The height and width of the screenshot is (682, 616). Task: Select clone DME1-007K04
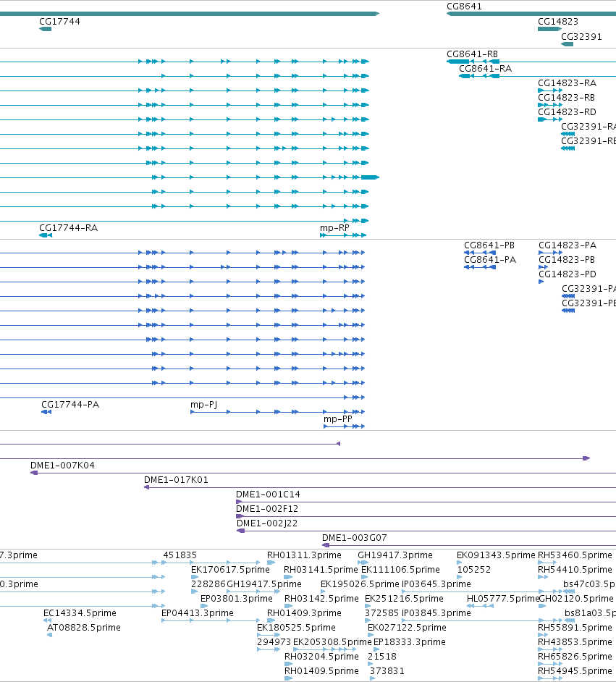click(x=62, y=466)
